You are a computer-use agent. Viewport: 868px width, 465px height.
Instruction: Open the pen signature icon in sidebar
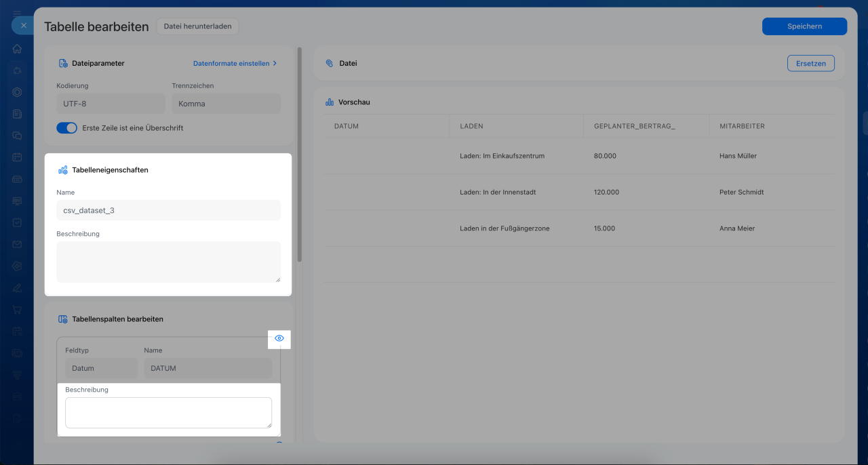tap(17, 287)
